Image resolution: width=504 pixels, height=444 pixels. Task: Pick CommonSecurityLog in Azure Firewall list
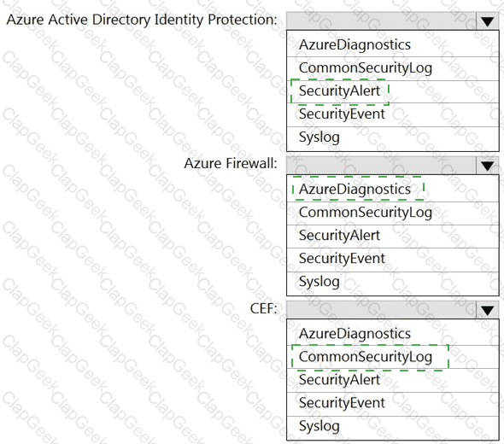[x=392, y=213]
